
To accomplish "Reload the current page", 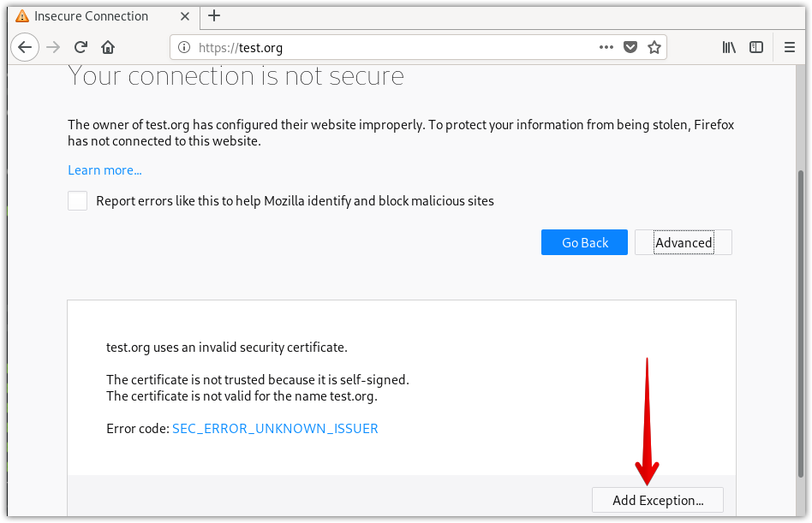I will [81, 48].
